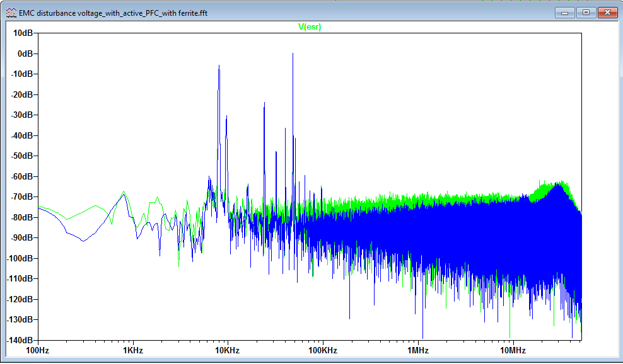This screenshot has height=364, width=623.
Task: Click the window title text ending in ferrite.fft
Action: [114, 13]
